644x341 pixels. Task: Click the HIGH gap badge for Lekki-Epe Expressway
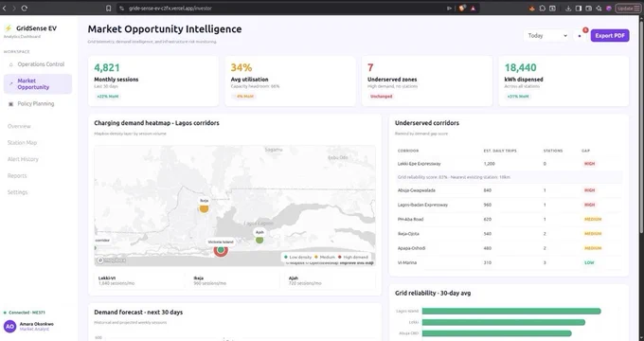589,164
